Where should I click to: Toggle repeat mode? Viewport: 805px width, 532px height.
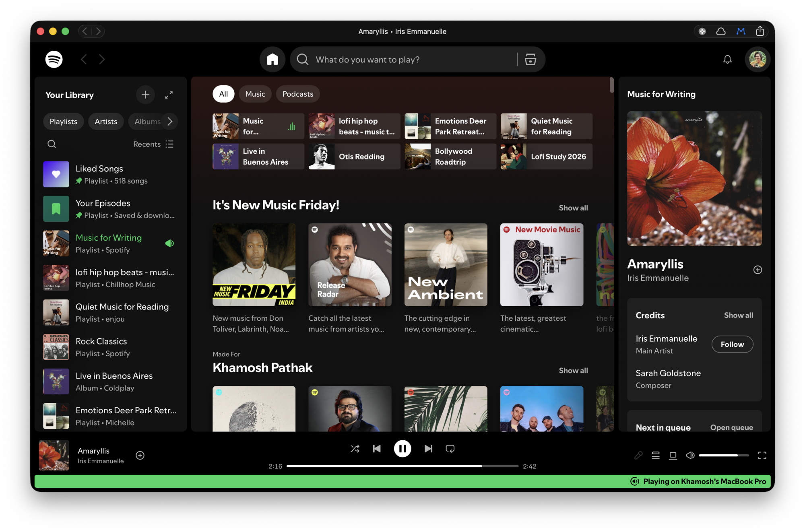tap(450, 448)
